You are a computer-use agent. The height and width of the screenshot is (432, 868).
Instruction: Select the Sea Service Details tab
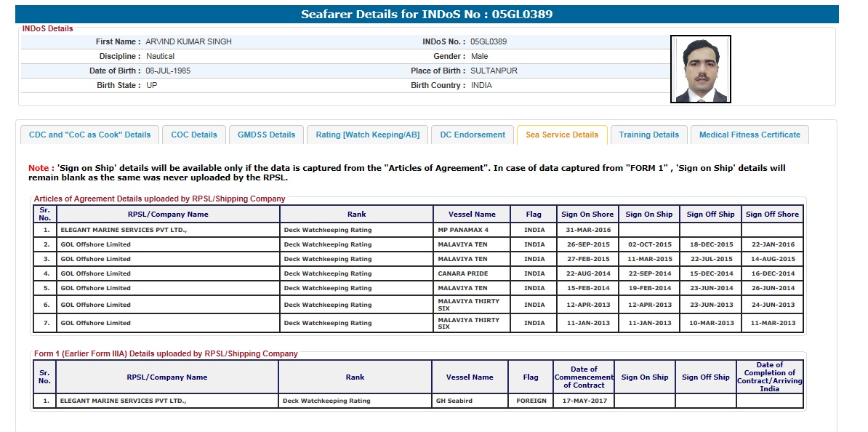pos(562,135)
